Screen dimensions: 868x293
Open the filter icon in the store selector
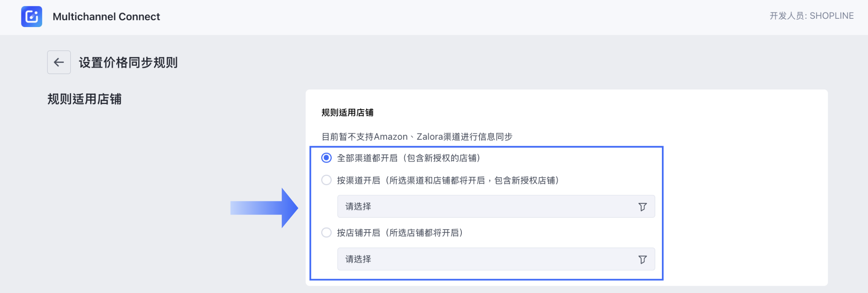(643, 259)
